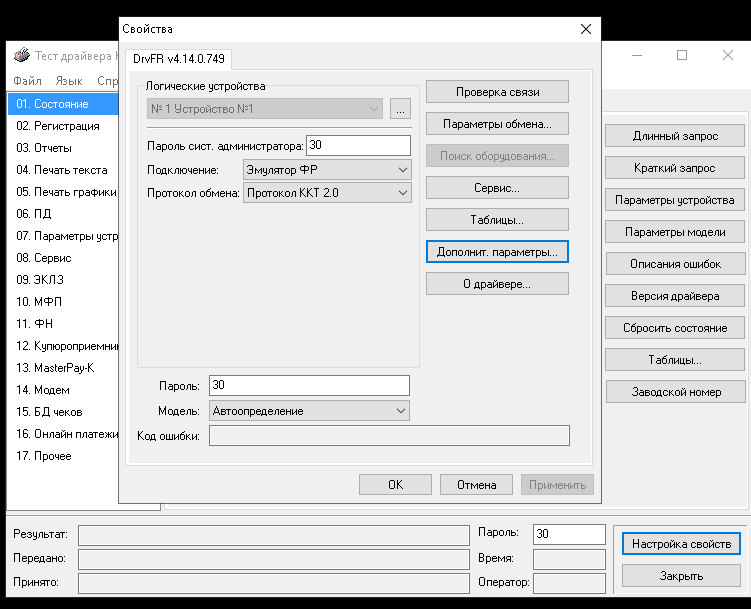Open the ellipsis button next to logical device
The height and width of the screenshot is (609, 751).
point(400,109)
